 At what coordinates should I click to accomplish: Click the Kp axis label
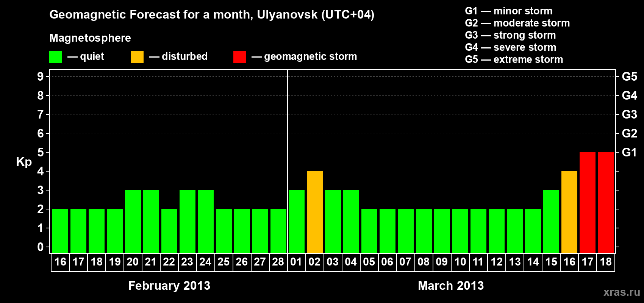point(24,162)
